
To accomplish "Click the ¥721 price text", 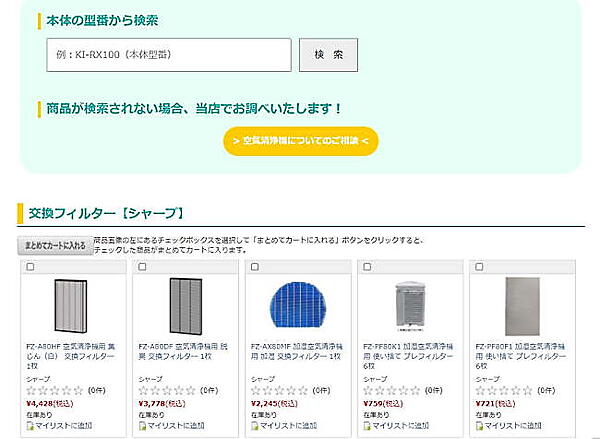I will [496, 403].
